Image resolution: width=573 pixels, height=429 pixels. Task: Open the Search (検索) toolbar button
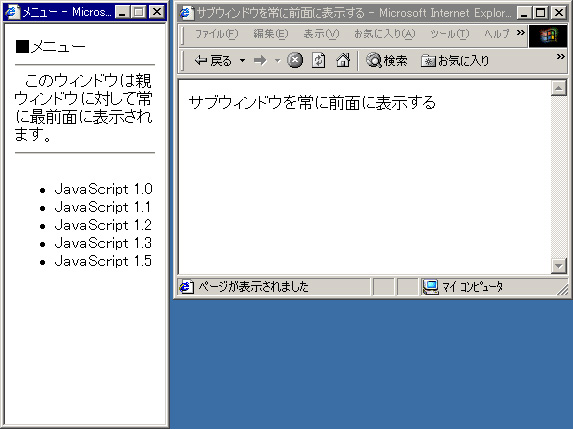[387, 60]
